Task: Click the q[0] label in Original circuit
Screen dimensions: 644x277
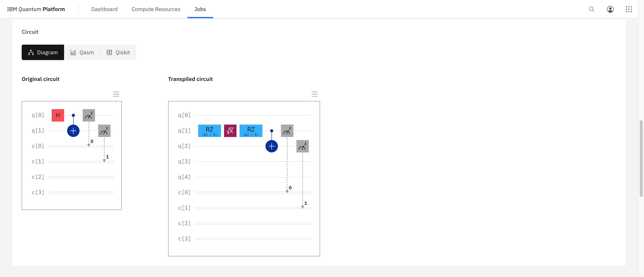Action: pyautogui.click(x=38, y=115)
